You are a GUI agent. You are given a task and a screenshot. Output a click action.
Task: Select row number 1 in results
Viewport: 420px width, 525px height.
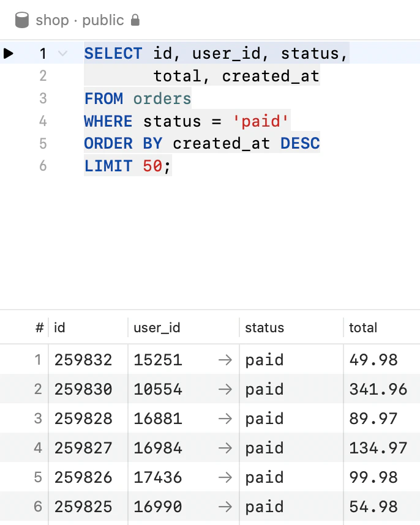pos(38,360)
